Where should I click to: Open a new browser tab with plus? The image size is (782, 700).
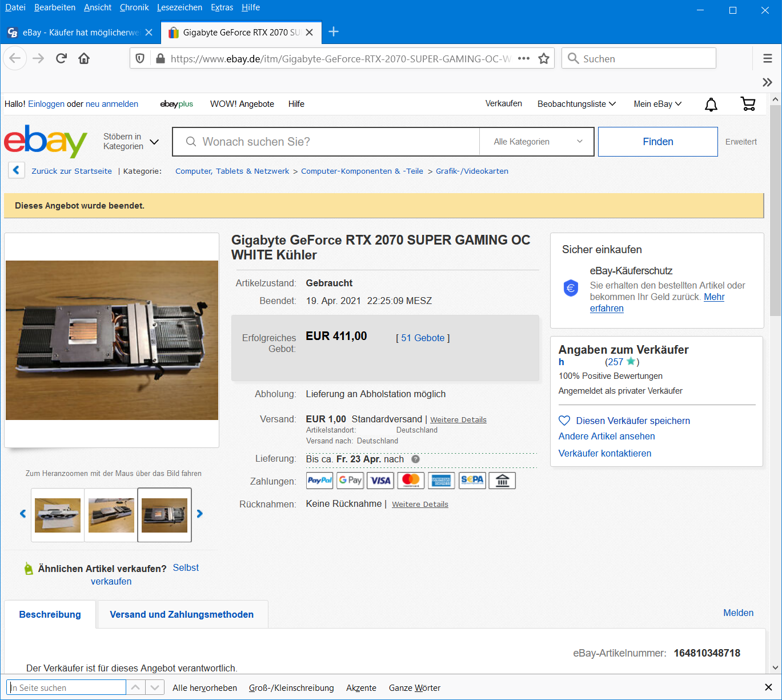click(x=334, y=32)
